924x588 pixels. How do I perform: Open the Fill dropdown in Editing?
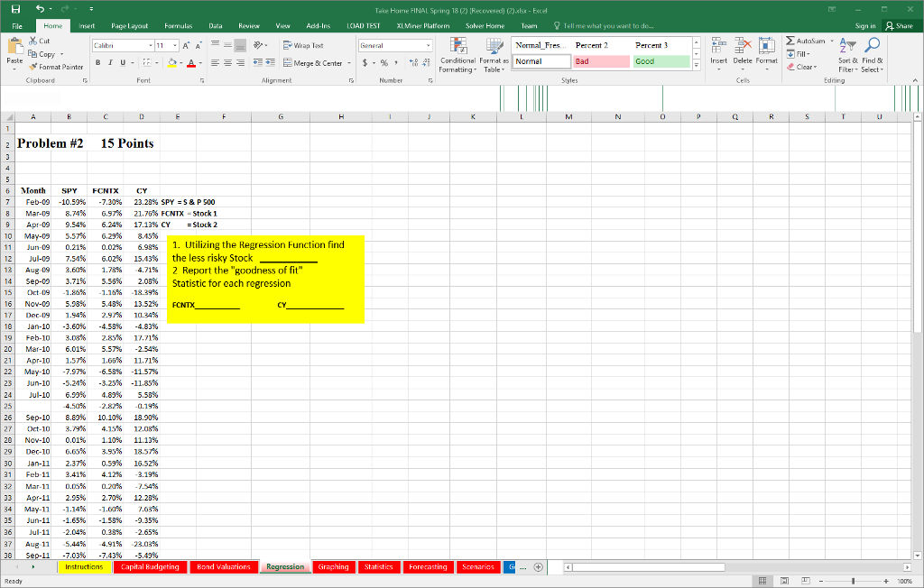pyautogui.click(x=799, y=54)
